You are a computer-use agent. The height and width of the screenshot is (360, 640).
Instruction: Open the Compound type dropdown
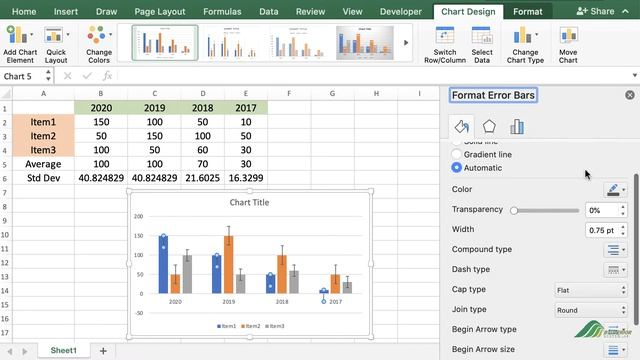[x=616, y=249]
